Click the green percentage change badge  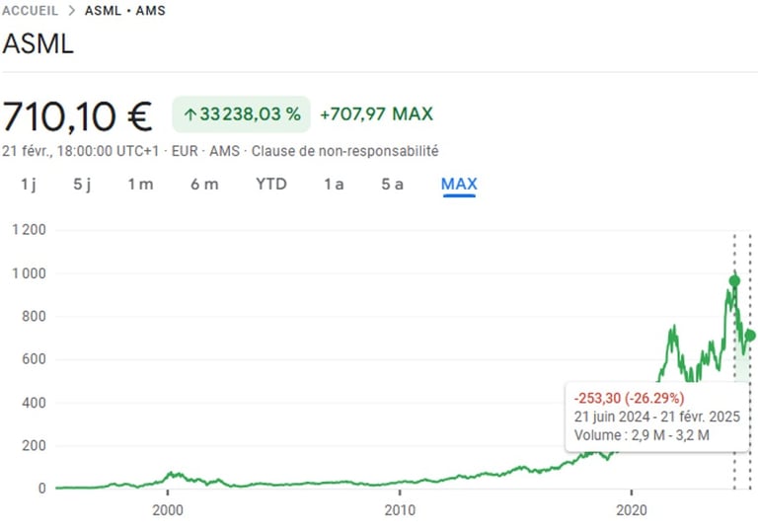coord(241,114)
